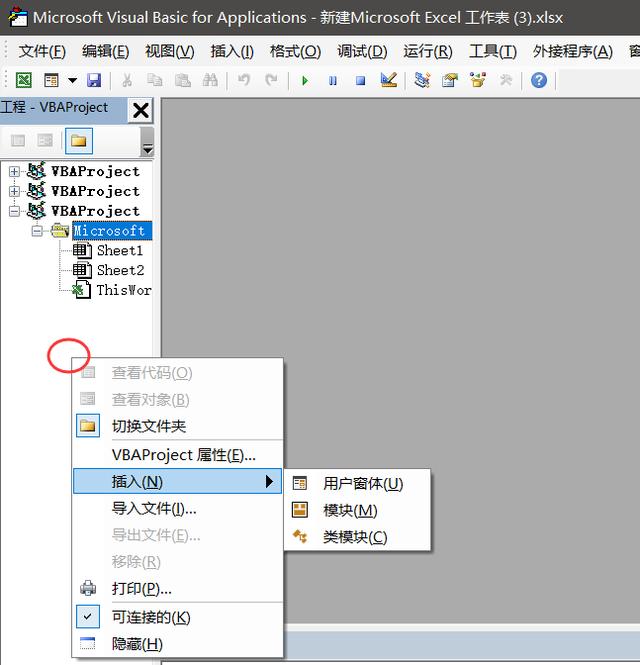Insert 类模块(C) from submenu
This screenshot has width=640, height=665.
(x=357, y=537)
